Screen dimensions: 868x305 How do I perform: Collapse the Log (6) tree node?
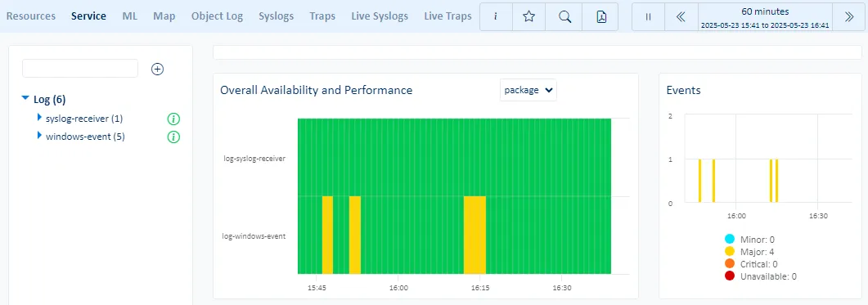pos(25,98)
